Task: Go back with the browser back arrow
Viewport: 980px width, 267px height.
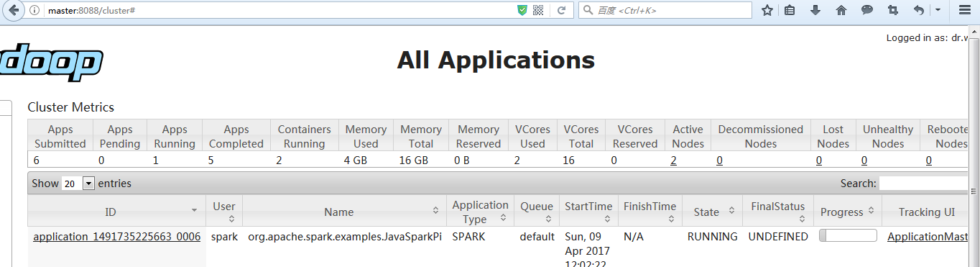Action: 13,10
